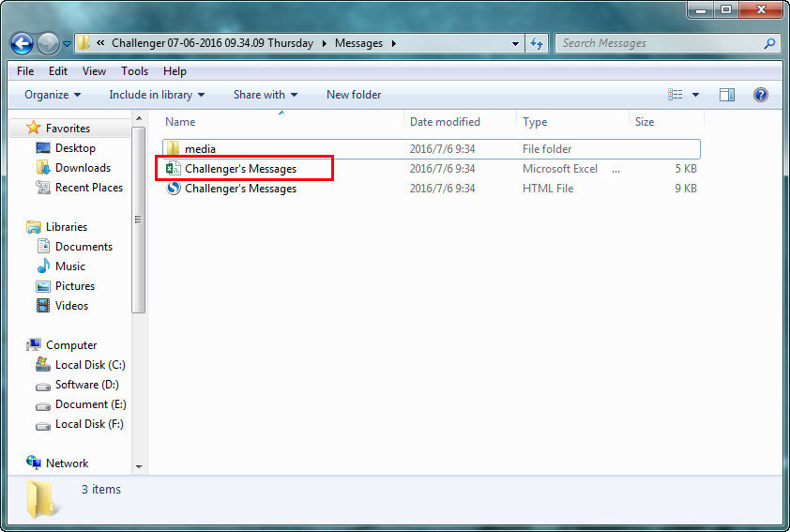The width and height of the screenshot is (790, 532).
Task: Open the recent pages dropdown arrow
Action: tap(67, 44)
